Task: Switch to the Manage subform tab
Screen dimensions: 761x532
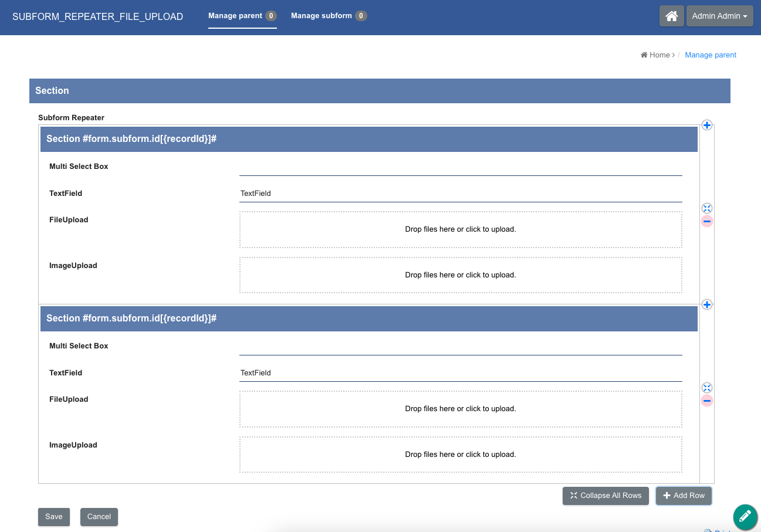Action: [329, 16]
